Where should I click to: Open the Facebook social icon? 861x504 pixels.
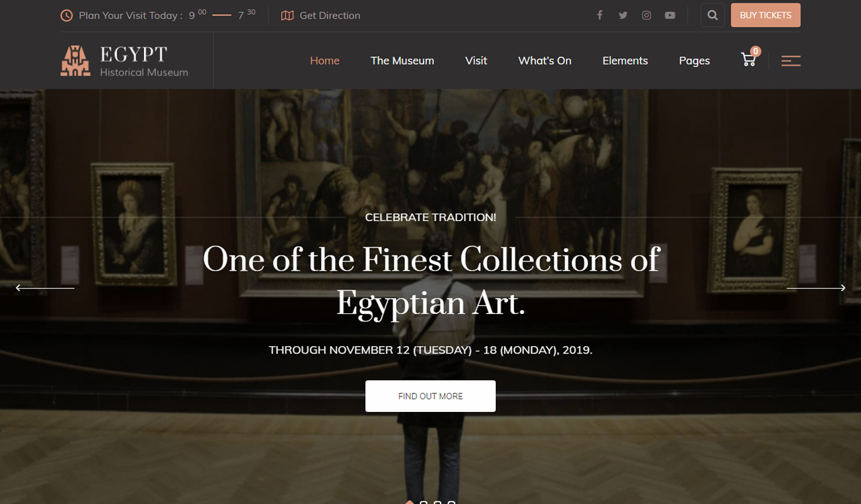(x=599, y=15)
